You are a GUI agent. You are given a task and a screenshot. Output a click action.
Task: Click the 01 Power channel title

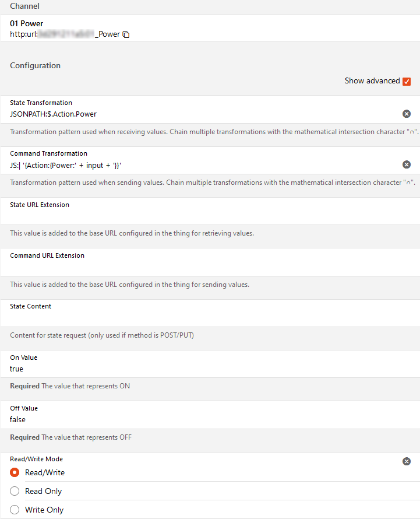coord(27,24)
